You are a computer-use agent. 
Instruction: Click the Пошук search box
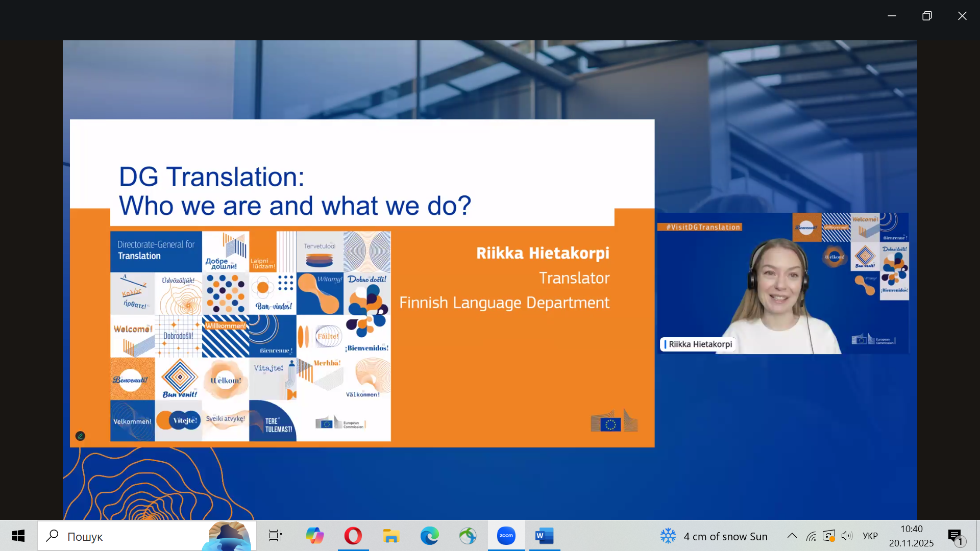(x=147, y=536)
